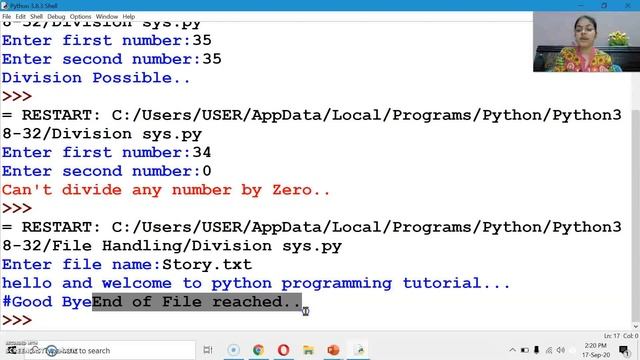Open File Explorer from the taskbar

pyautogui.click(x=309, y=350)
